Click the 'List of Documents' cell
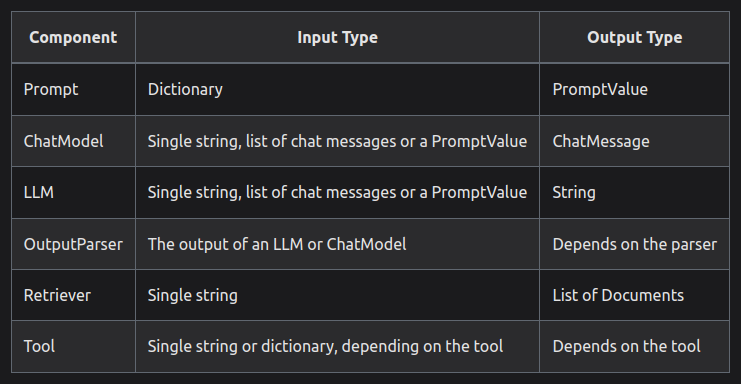The image size is (741, 384). point(635,295)
